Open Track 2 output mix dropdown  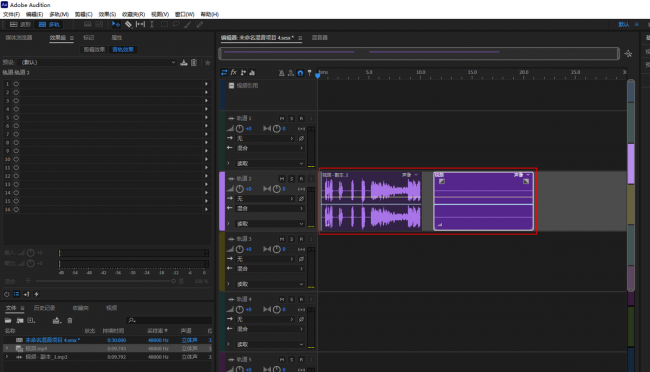(x=270, y=209)
